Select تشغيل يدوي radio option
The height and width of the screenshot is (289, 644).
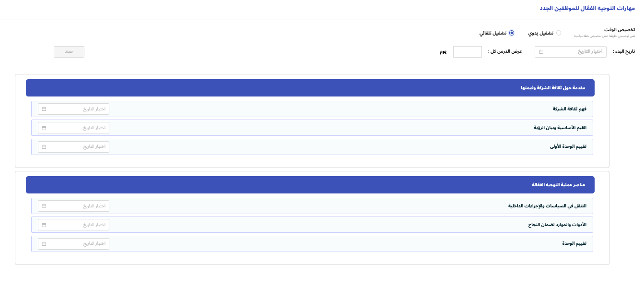[559, 33]
